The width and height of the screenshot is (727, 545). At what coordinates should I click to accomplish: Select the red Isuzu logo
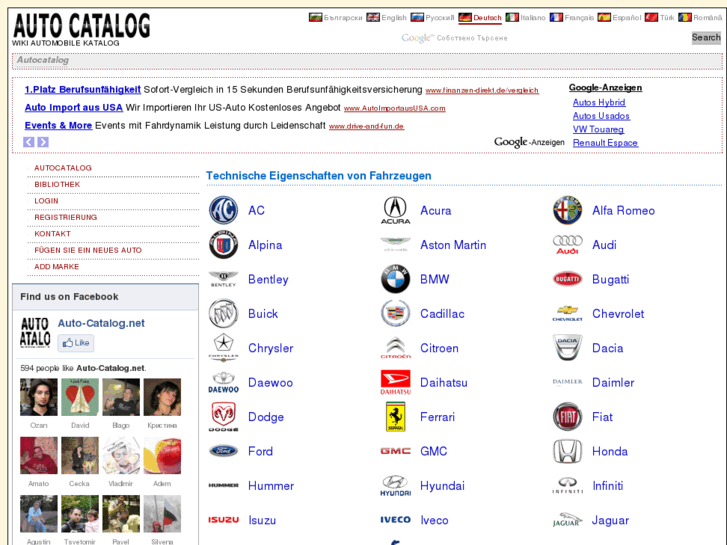[x=223, y=520]
